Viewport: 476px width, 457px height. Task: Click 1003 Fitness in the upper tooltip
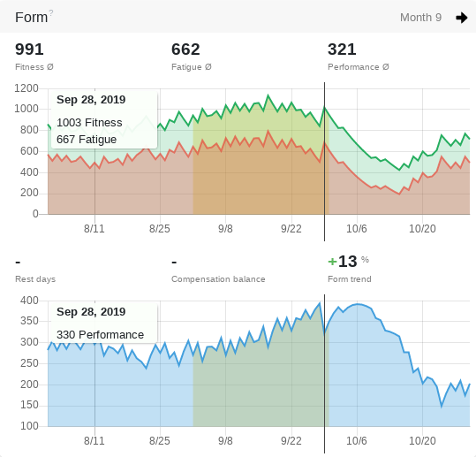coord(89,123)
